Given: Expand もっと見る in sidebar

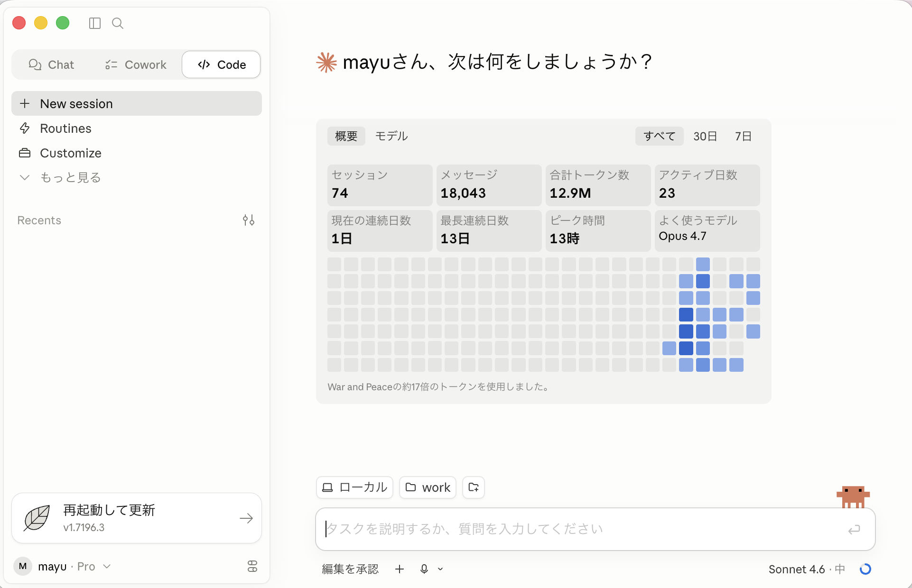Looking at the screenshot, I should point(137,177).
